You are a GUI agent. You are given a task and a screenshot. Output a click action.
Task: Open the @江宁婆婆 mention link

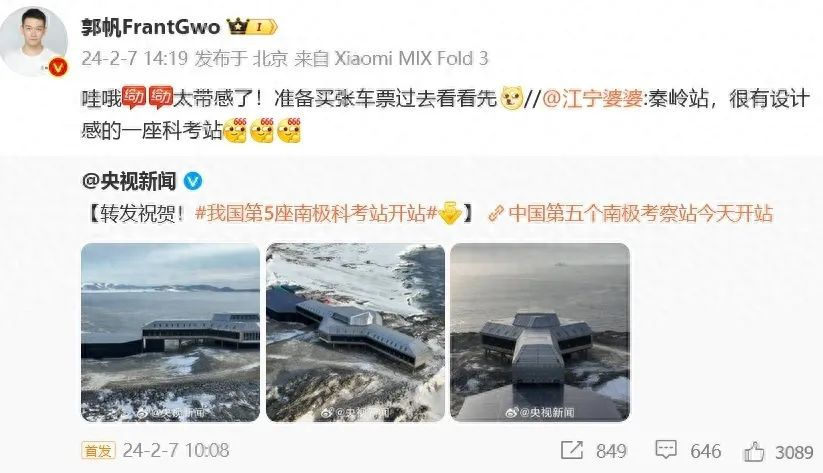click(592, 99)
